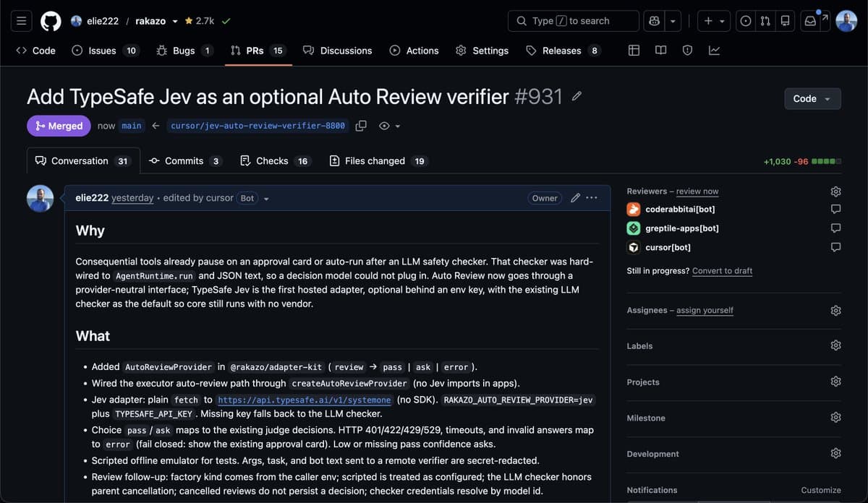Open the Actions tab
This screenshot has width=868, height=503.
click(x=414, y=51)
